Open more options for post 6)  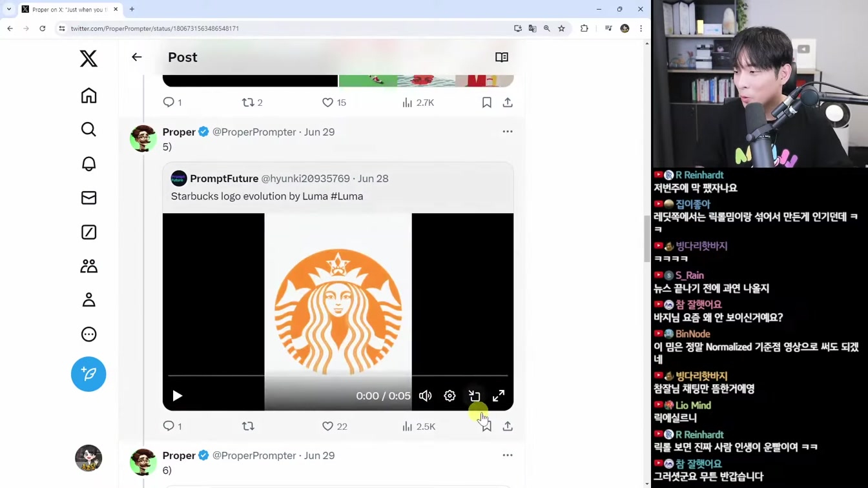(x=508, y=455)
